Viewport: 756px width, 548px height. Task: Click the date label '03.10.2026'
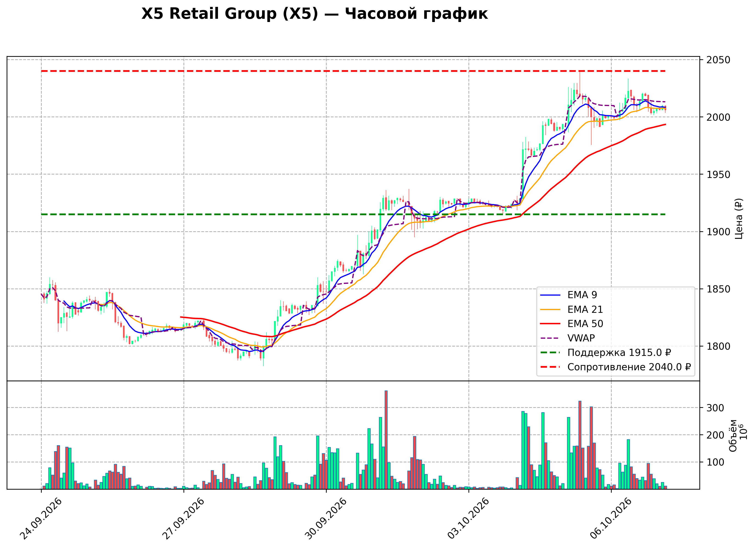point(468,519)
